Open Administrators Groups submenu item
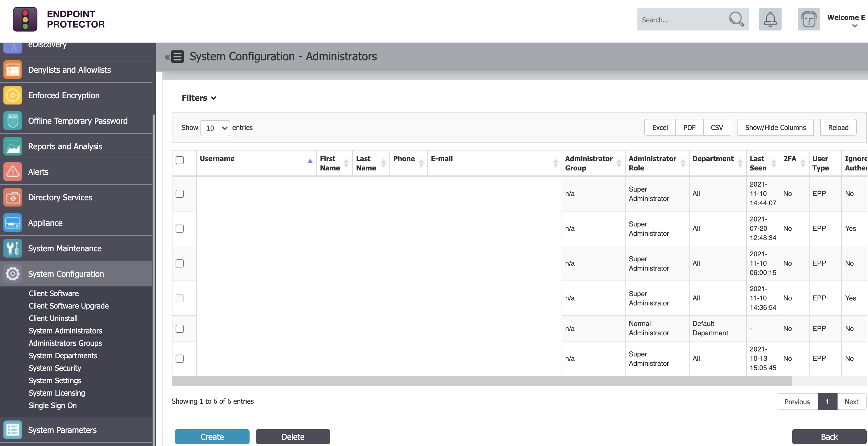 click(65, 343)
